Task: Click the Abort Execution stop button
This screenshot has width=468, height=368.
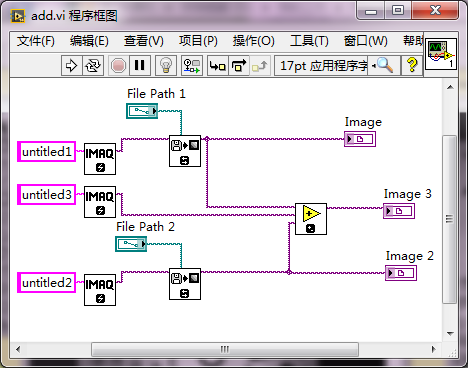Action: [118, 65]
